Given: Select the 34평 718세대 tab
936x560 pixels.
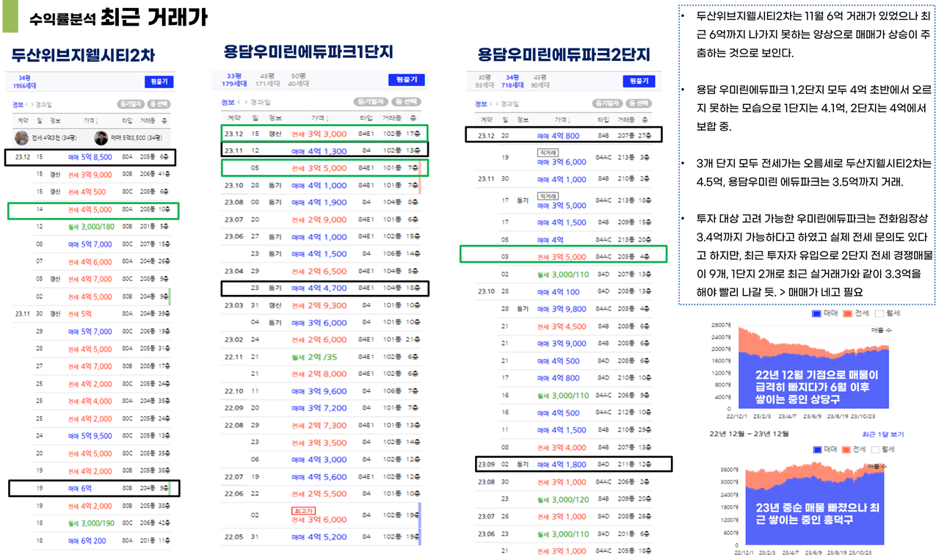Looking at the screenshot, I should (512, 81).
